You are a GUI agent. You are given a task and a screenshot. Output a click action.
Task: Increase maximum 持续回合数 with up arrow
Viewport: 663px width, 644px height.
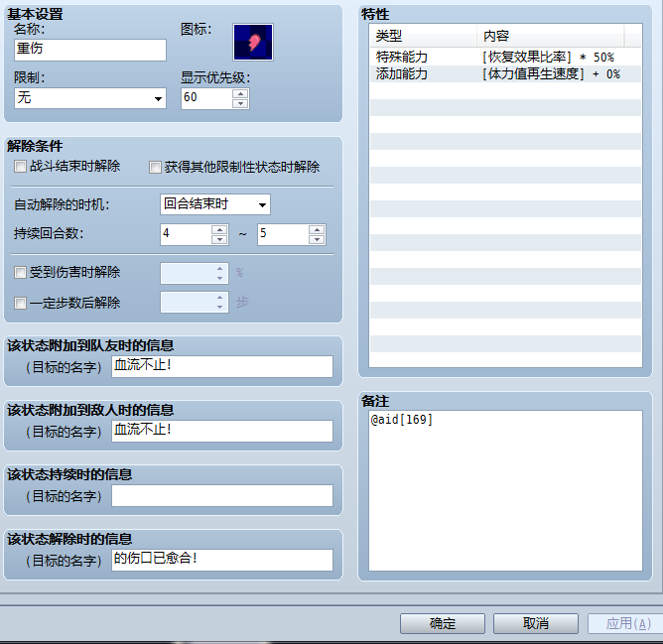click(x=317, y=229)
